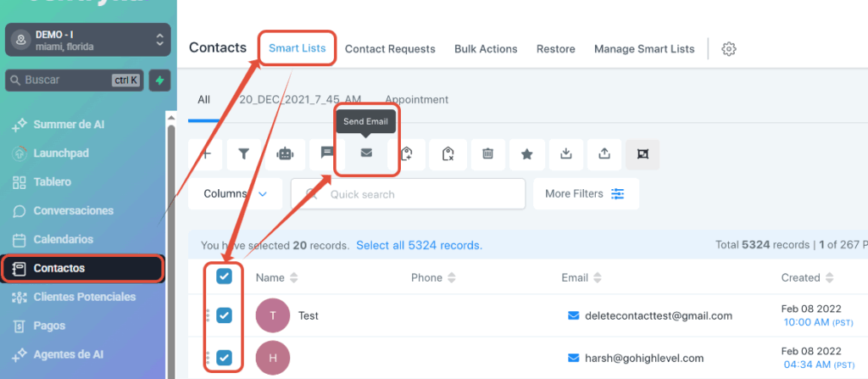Viewport: 868px width, 379px height.
Task: Click the Select all 5324 records link
Action: [419, 245]
